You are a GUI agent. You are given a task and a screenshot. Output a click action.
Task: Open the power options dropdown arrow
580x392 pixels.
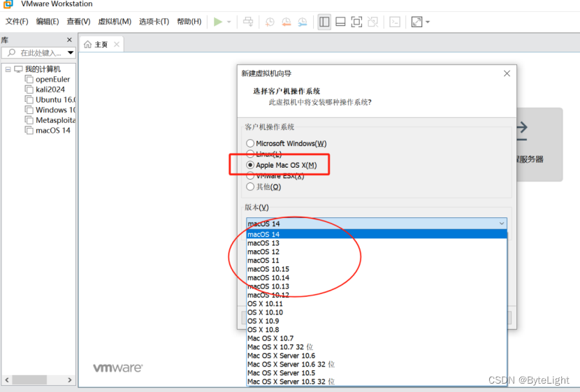[x=229, y=22]
